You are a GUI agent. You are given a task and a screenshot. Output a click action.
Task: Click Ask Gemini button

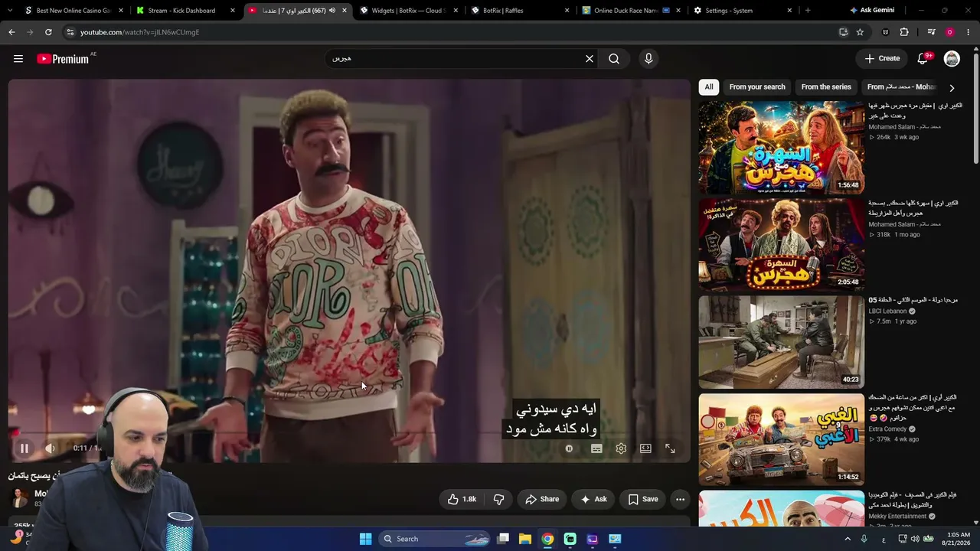pos(872,11)
